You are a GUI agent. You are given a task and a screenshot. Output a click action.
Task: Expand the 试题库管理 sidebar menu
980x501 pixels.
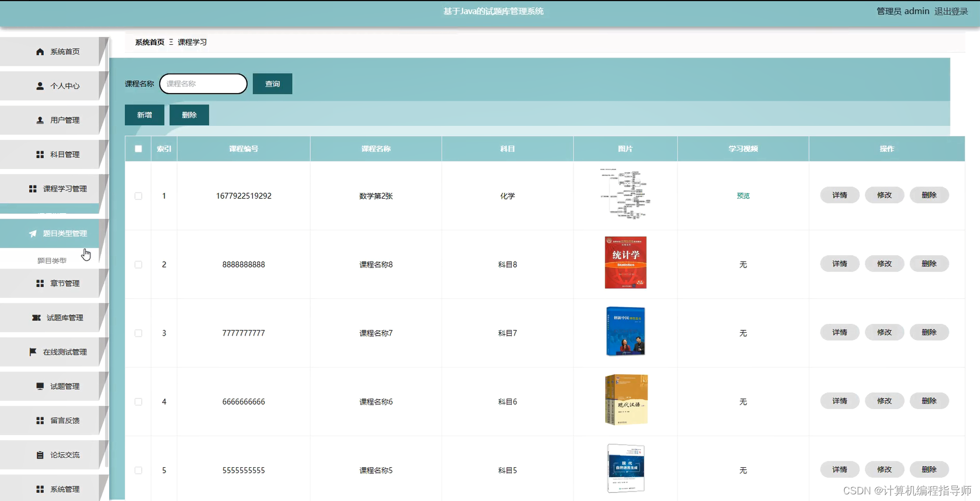pyautogui.click(x=54, y=318)
